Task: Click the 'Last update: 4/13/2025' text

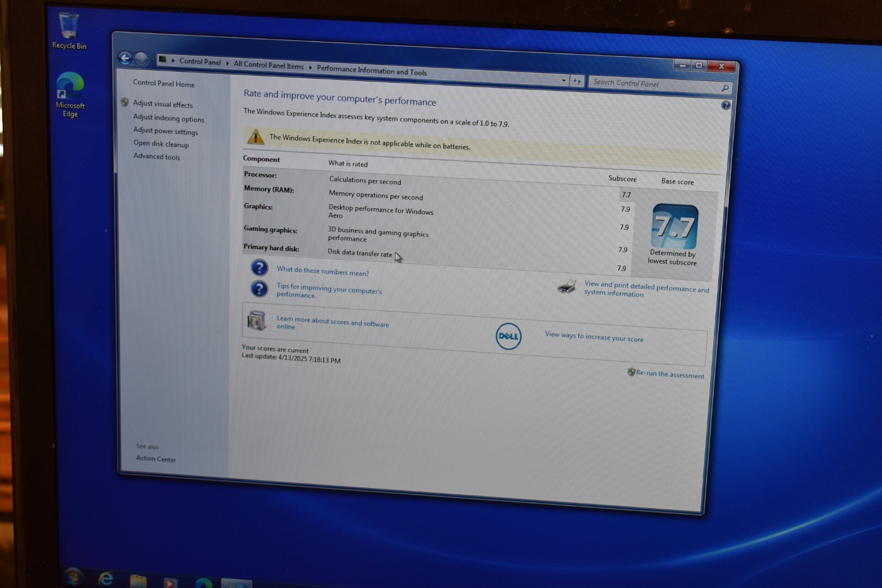Action: tap(291, 358)
